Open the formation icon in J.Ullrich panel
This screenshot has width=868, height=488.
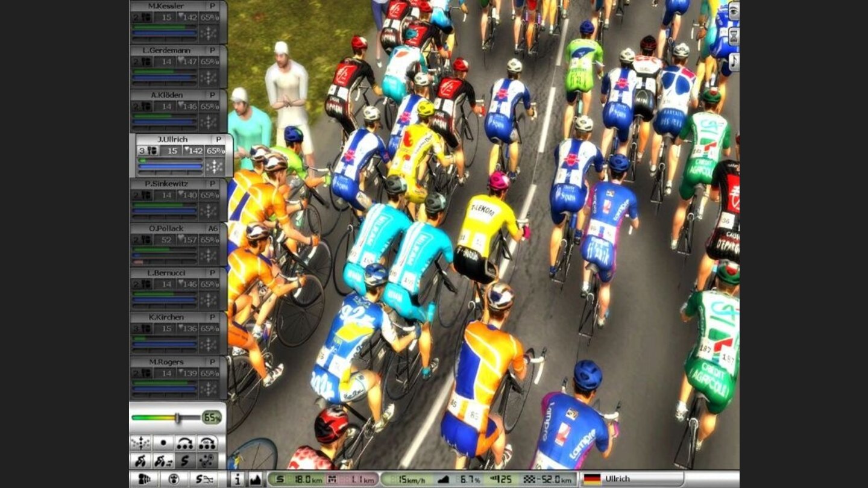pos(214,167)
